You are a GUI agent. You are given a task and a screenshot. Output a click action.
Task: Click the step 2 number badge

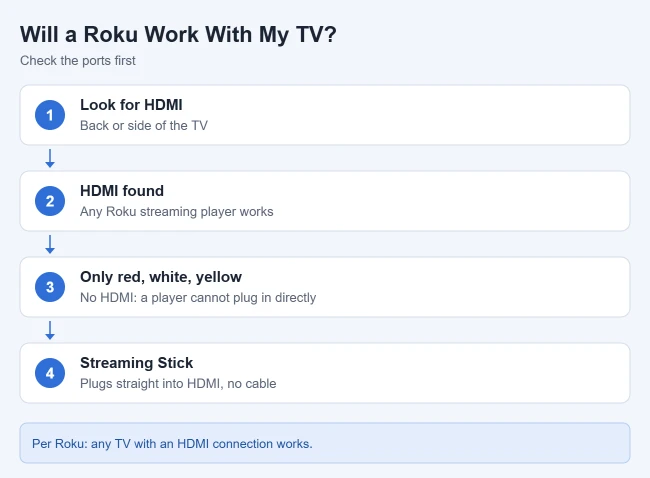pos(50,201)
